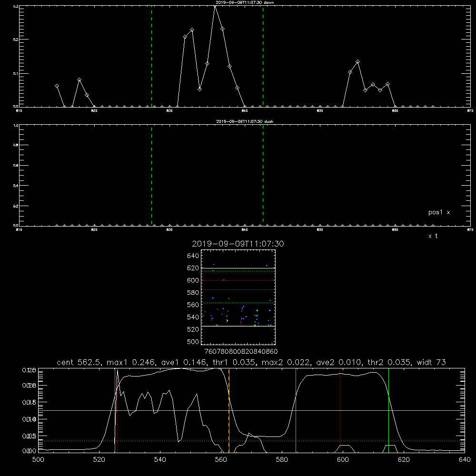Click the dawn-plot diamond peak near x=818
Screen dimensions: 476x476
point(79,80)
